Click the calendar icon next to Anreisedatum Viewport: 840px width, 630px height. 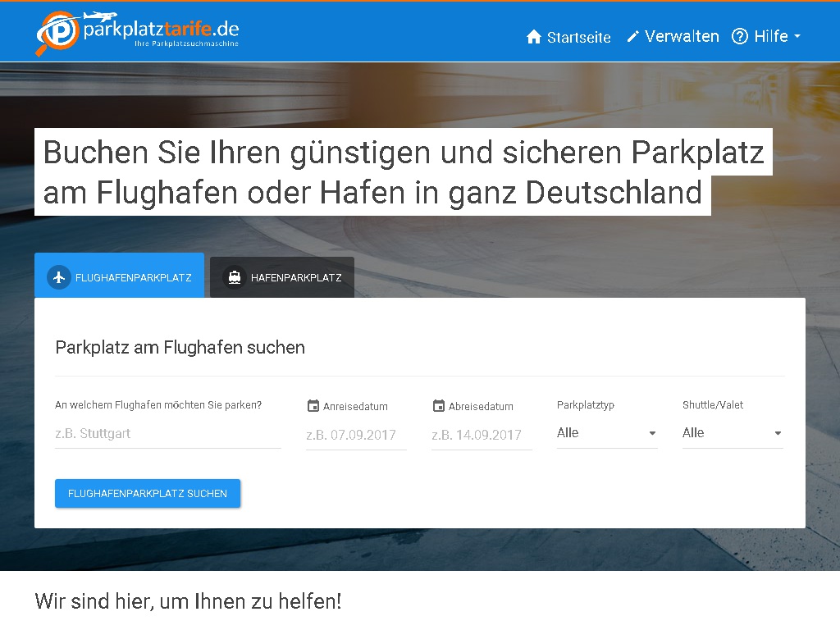313,406
